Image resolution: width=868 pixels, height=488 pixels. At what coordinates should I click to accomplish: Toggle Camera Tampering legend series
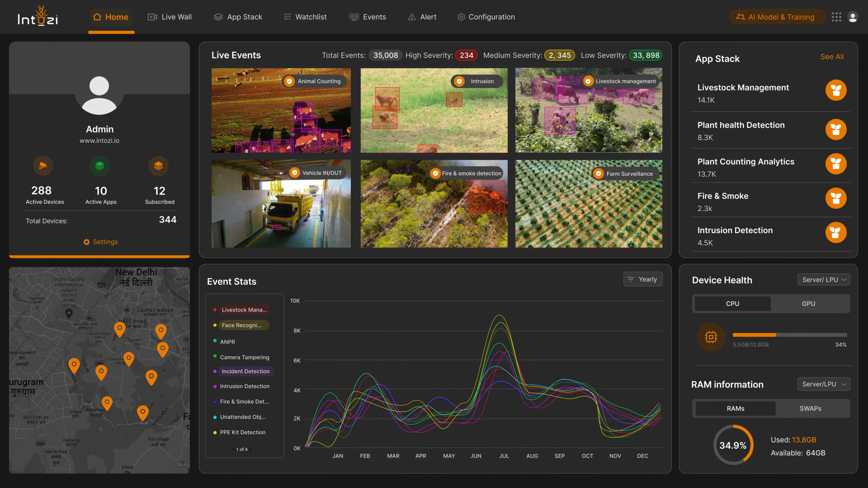241,357
